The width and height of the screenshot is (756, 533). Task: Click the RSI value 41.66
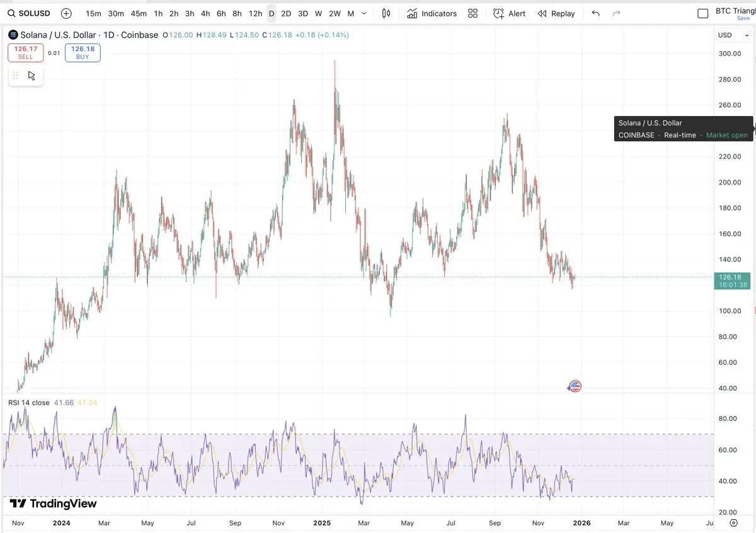pyautogui.click(x=64, y=402)
